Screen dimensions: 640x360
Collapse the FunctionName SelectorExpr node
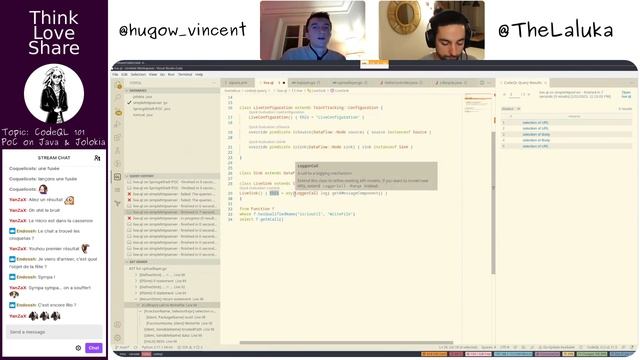pyautogui.click(x=141, y=311)
